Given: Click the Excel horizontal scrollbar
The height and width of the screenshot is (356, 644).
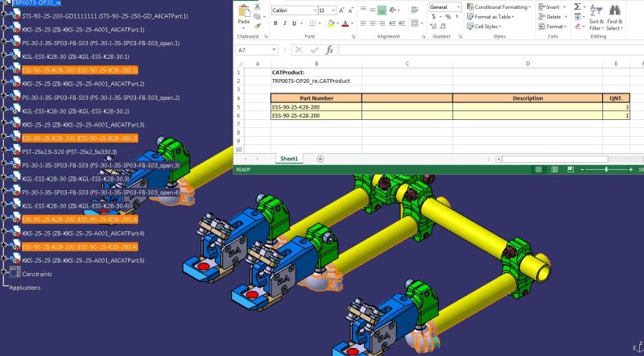Looking at the screenshot, I should pyautogui.click(x=554, y=159).
